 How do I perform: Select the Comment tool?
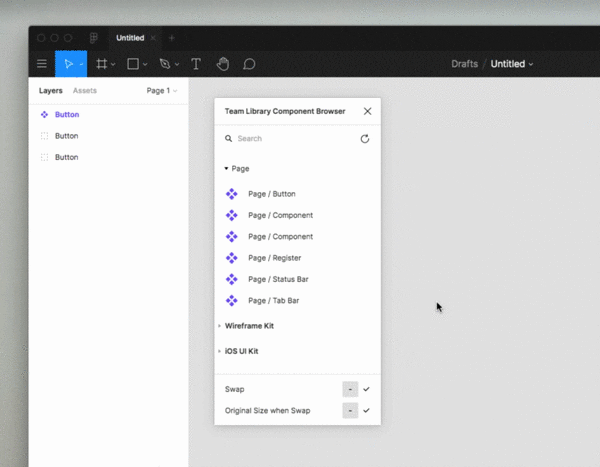pos(249,64)
